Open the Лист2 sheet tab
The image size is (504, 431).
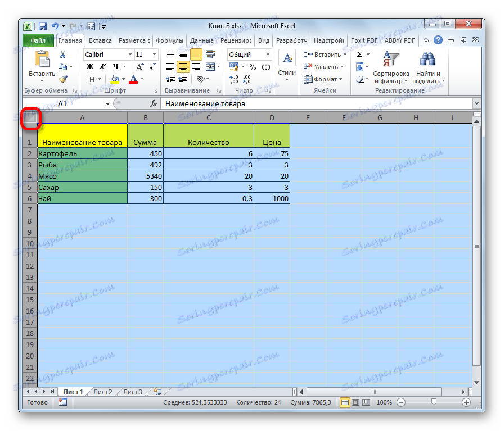click(102, 392)
